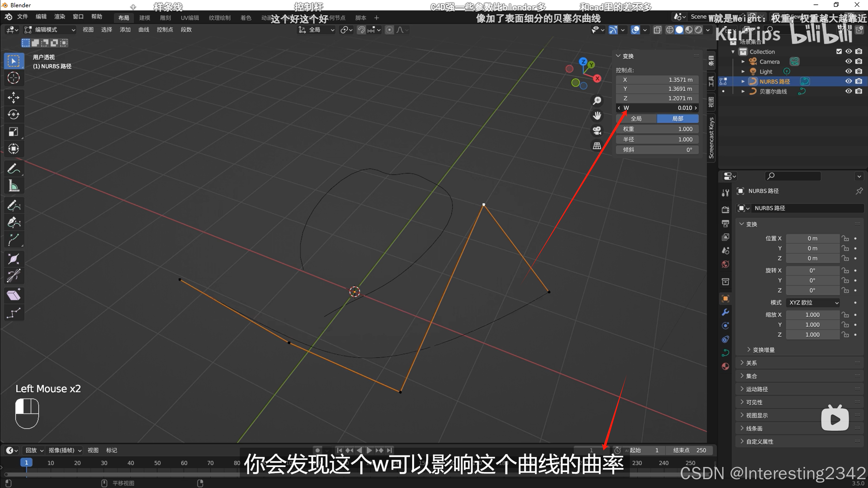This screenshot has width=868, height=488.
Task: Select the Measure tool
Action: coord(14,186)
